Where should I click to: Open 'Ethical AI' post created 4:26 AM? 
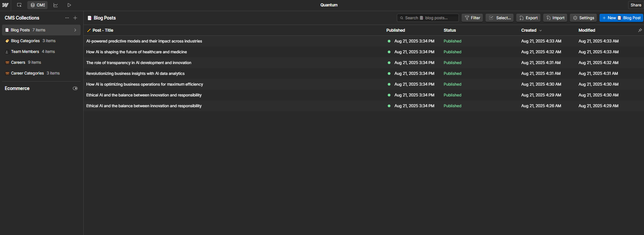click(x=144, y=106)
